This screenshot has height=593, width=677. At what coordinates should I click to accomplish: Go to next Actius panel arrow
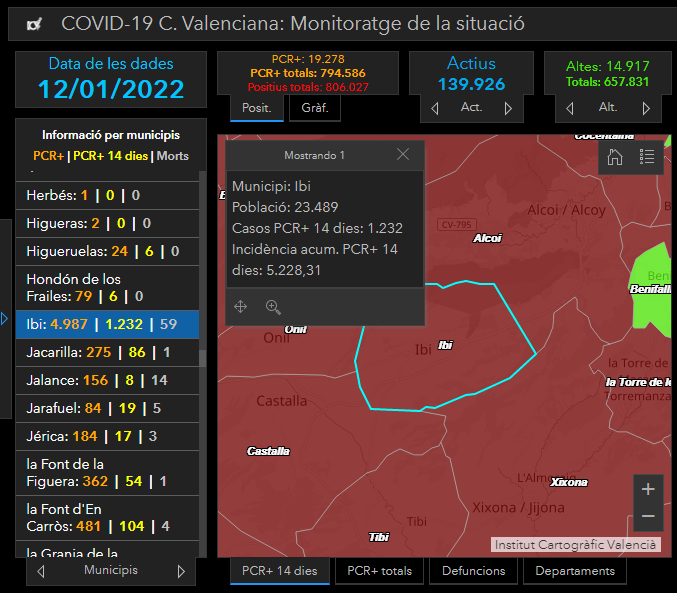508,108
